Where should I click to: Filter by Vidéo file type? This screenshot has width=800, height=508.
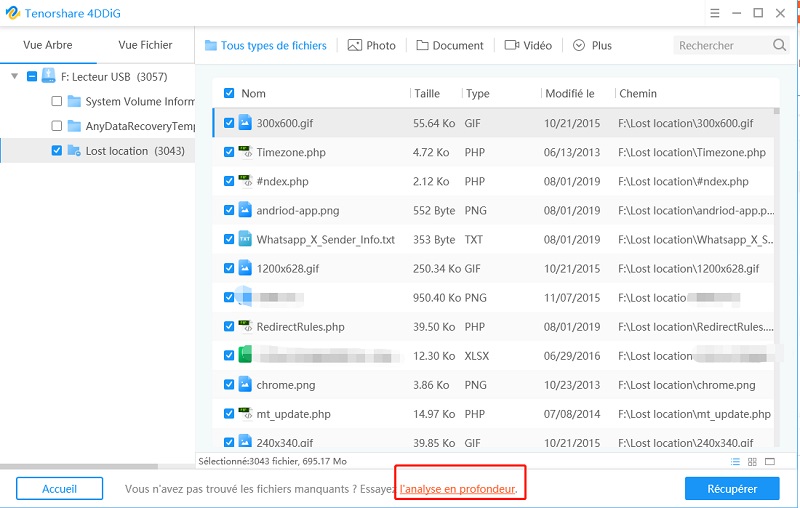(x=528, y=45)
